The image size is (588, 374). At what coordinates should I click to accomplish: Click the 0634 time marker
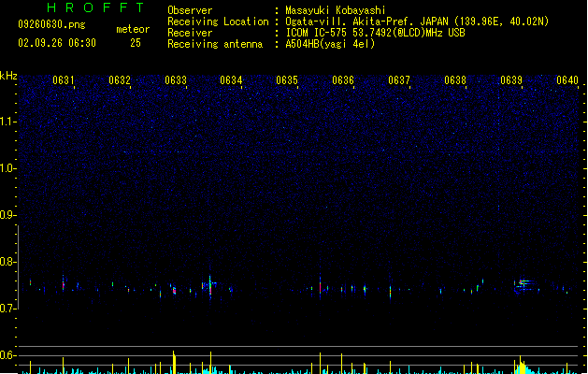(231, 80)
